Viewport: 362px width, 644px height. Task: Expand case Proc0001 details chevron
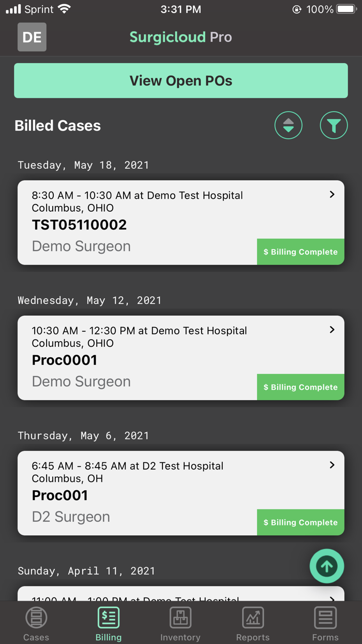click(331, 330)
